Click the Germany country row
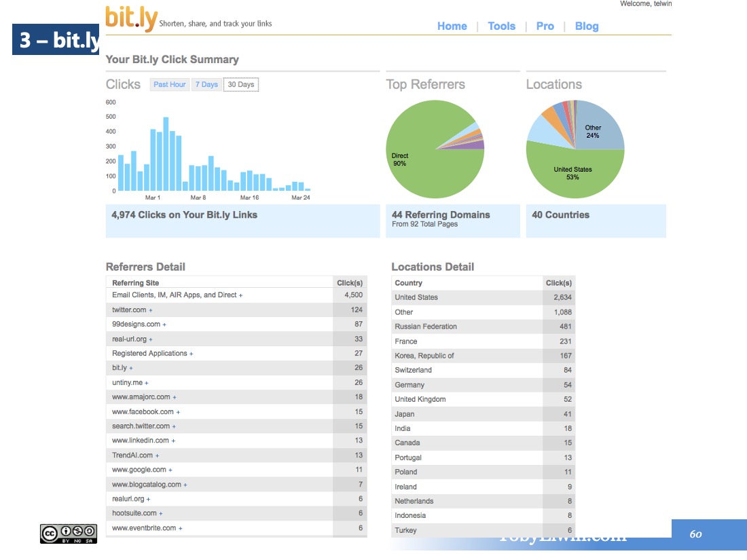The width and height of the screenshot is (747, 560). tap(483, 385)
